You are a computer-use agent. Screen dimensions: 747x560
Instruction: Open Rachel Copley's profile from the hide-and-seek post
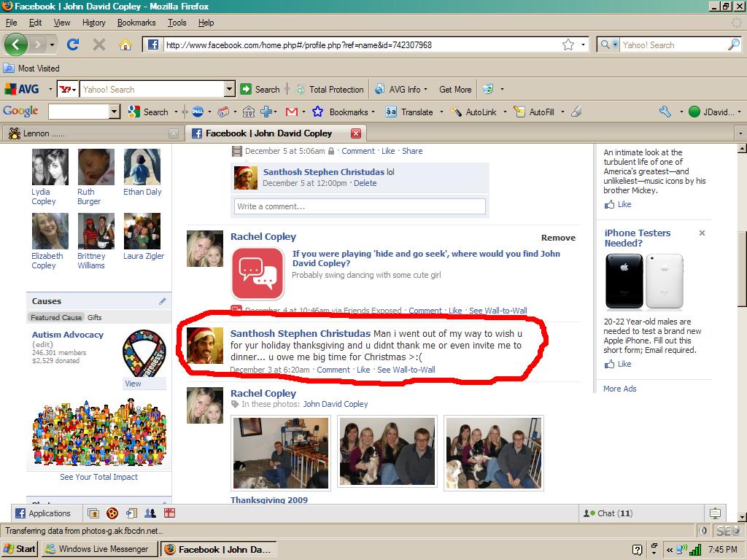coord(263,237)
